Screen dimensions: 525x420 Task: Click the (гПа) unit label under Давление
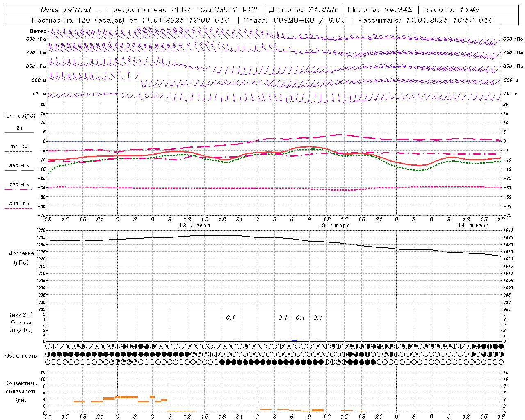click(21, 263)
